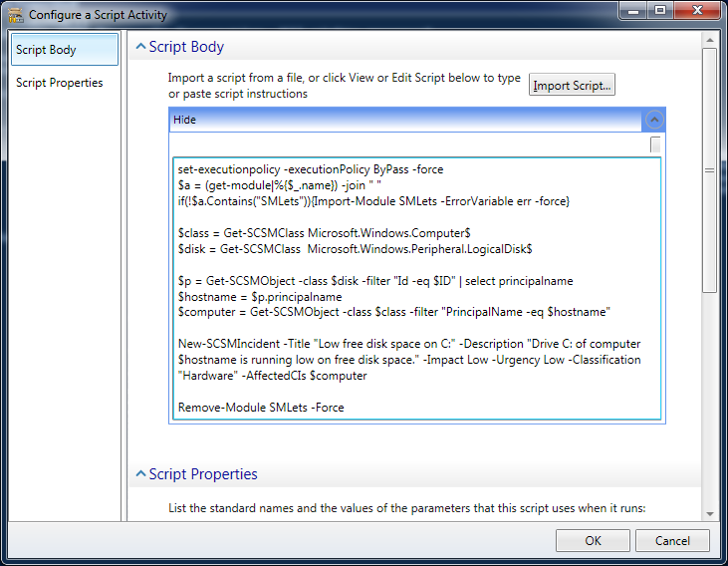This screenshot has width=728, height=566.
Task: Click the Hide label to collapse the script editor
Action: click(x=185, y=120)
